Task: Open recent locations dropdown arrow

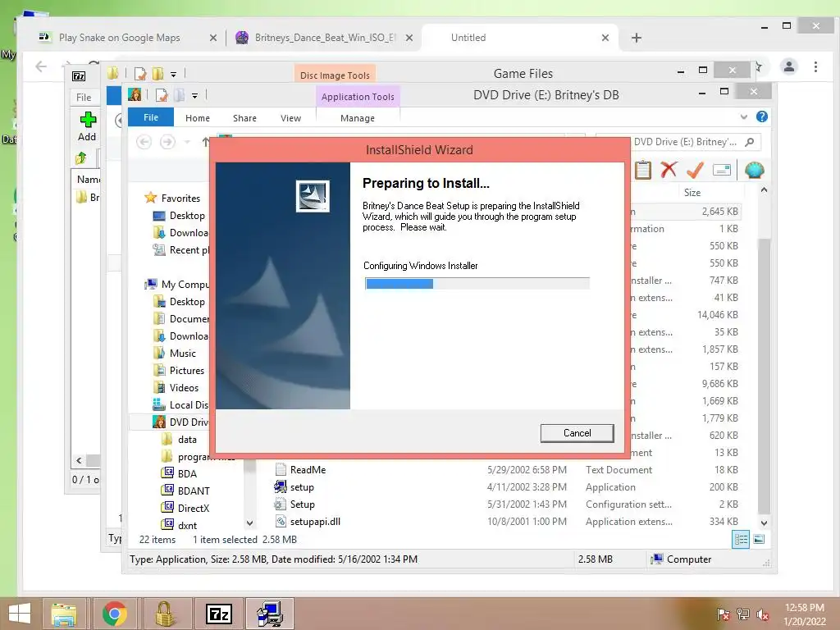Action: click(x=187, y=142)
